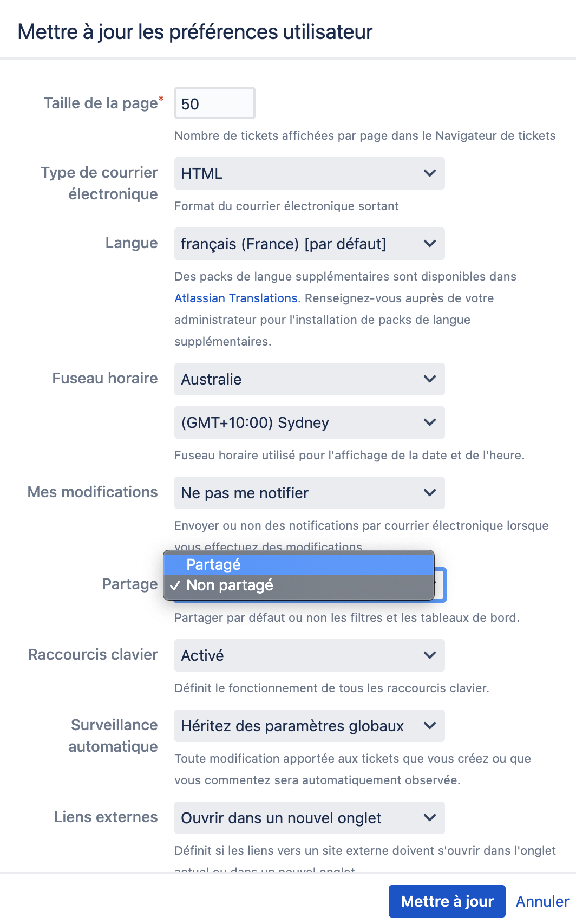Click the Taille de la page input field
This screenshot has height=924, width=576.
(214, 103)
